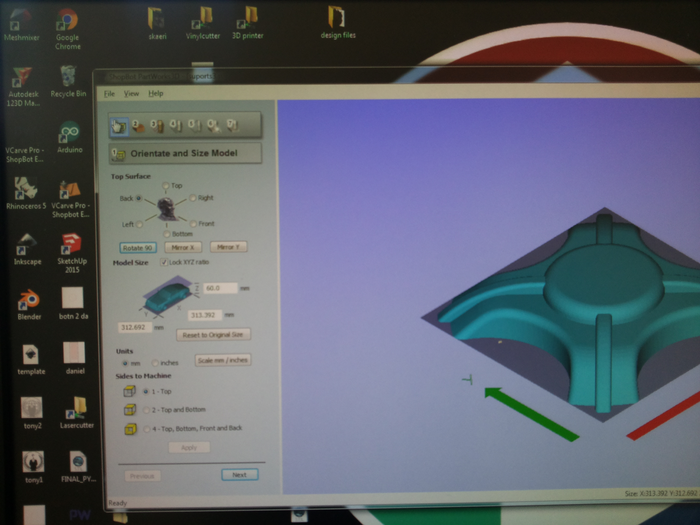Open the skaeri desktop folder
Screen dimensions: 700x525
[157, 23]
